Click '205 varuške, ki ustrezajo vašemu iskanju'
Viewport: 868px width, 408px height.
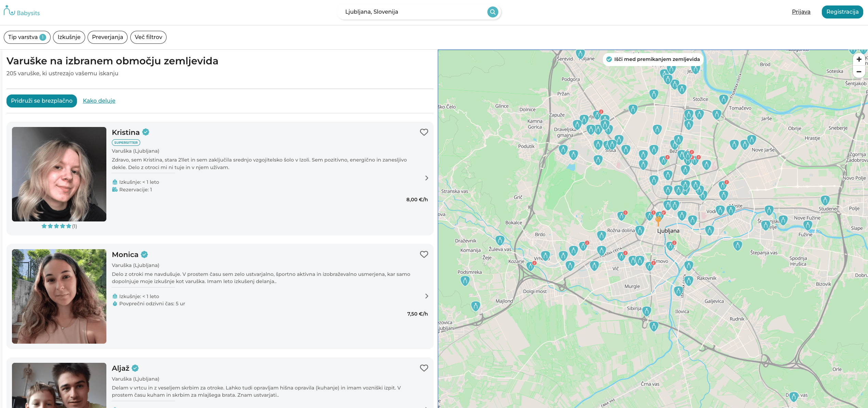click(x=62, y=73)
